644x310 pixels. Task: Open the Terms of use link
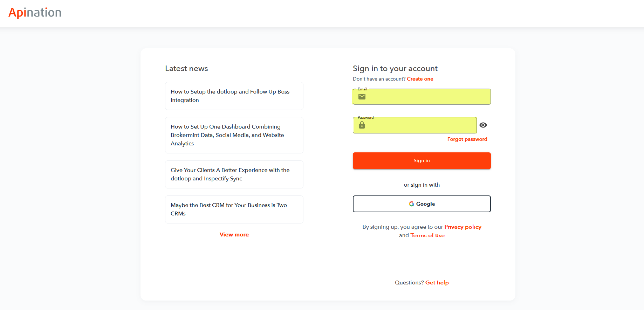point(427,235)
